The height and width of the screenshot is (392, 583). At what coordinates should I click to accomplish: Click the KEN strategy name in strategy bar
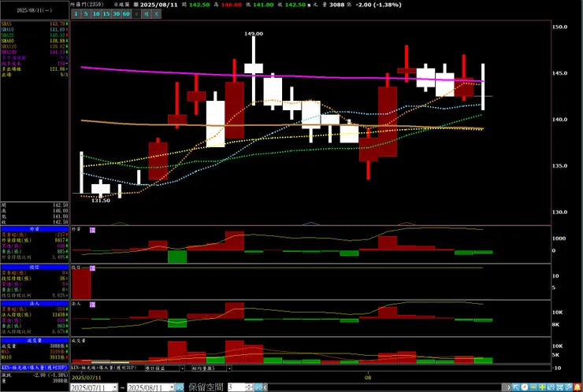pos(104,368)
